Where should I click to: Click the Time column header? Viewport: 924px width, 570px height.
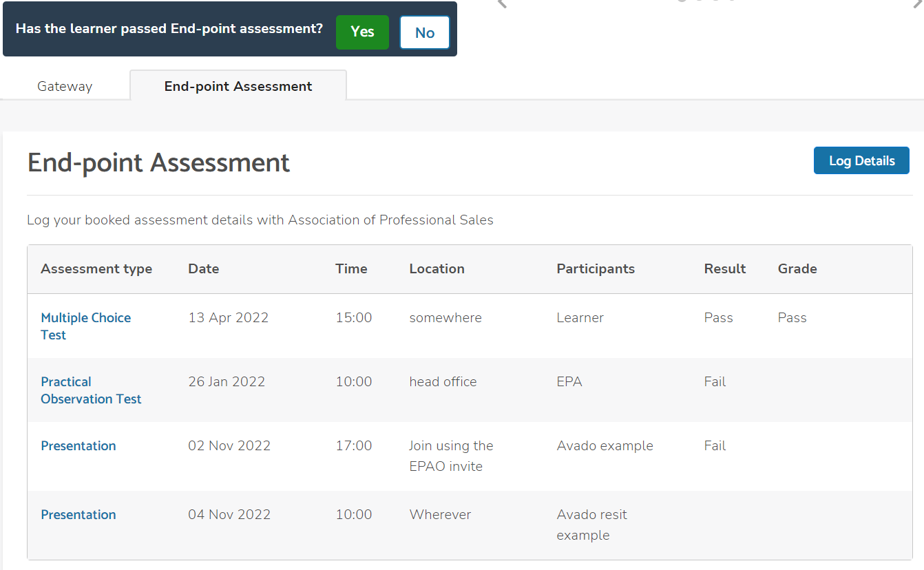(351, 269)
